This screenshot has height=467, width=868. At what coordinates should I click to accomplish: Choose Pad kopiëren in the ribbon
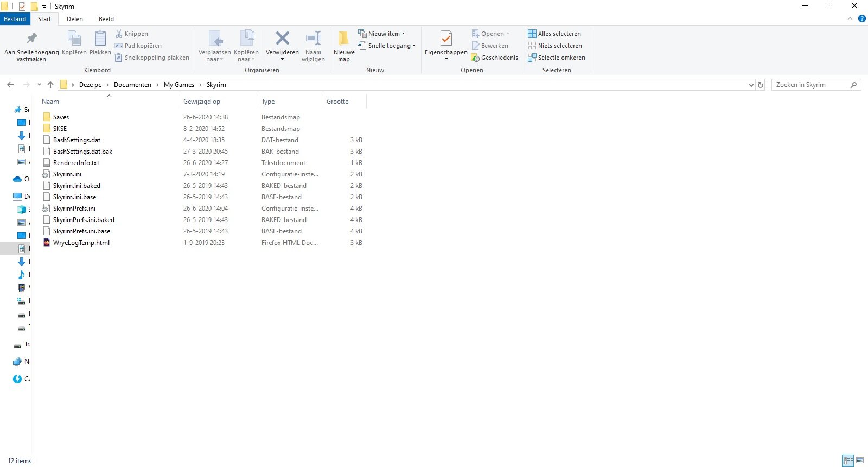(x=138, y=46)
